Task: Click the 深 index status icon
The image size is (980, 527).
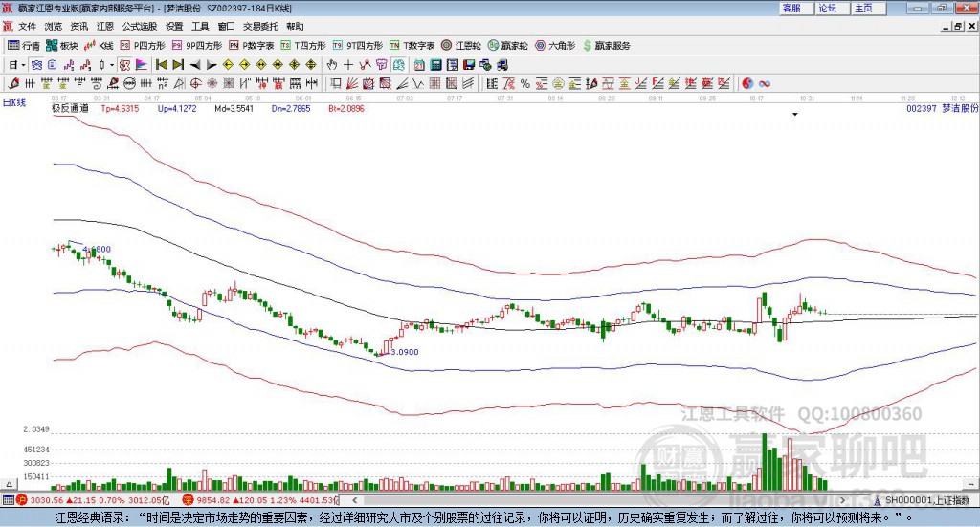Action: click(x=188, y=500)
